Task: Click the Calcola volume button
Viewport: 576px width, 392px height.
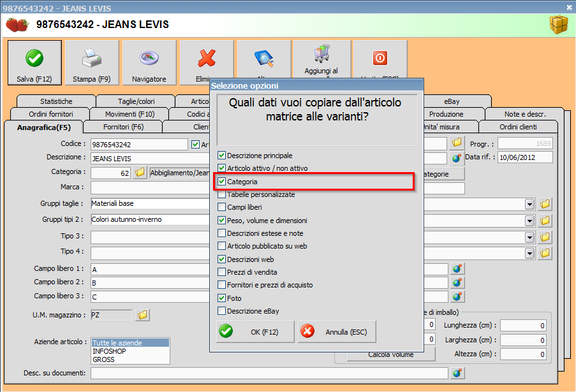Action: 391,355
